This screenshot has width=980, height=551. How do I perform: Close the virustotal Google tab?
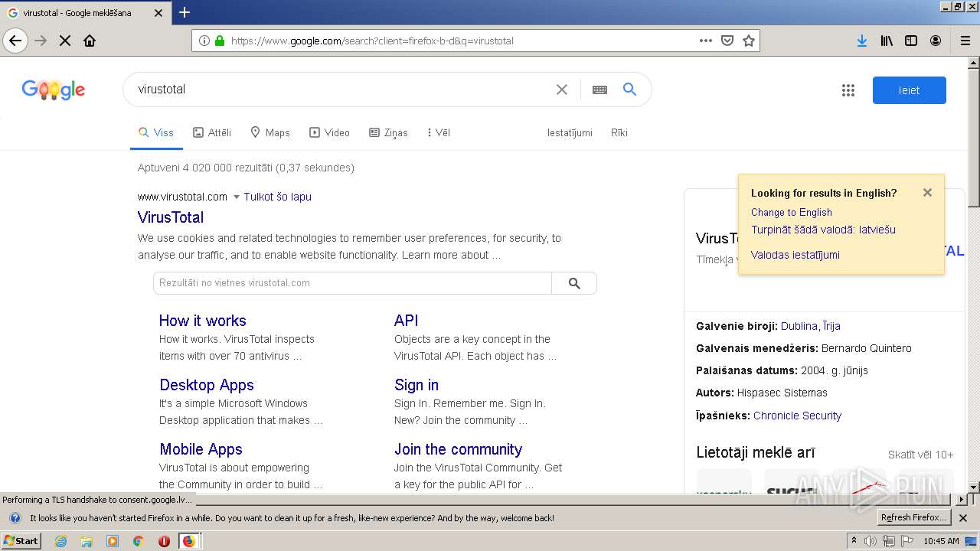click(x=158, y=13)
